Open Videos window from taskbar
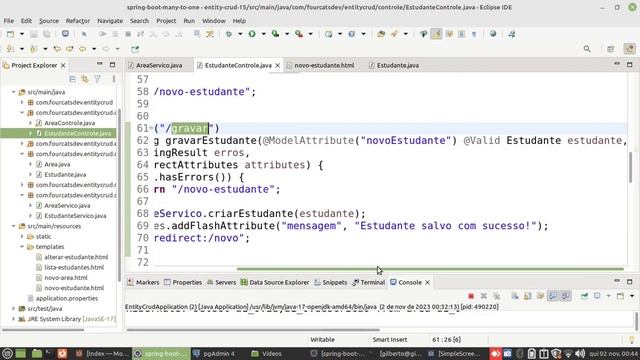 tap(266, 353)
